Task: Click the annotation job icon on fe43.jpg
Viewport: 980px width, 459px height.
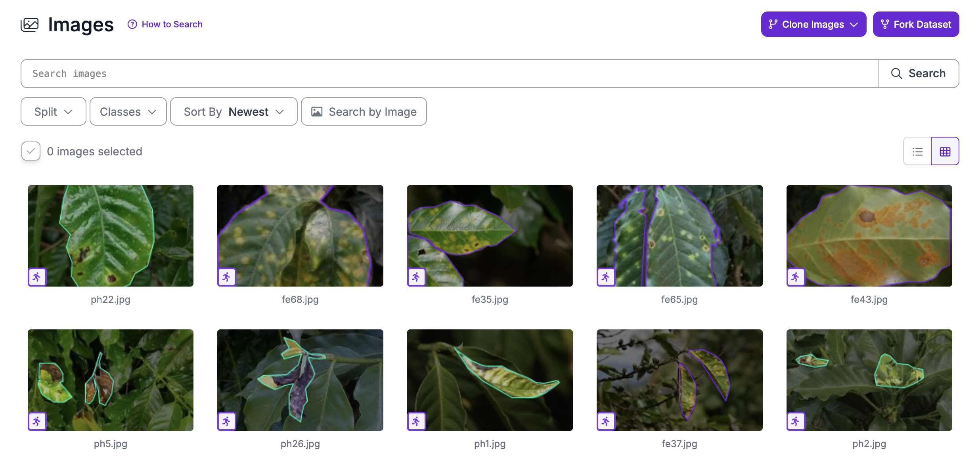Action: tap(796, 277)
